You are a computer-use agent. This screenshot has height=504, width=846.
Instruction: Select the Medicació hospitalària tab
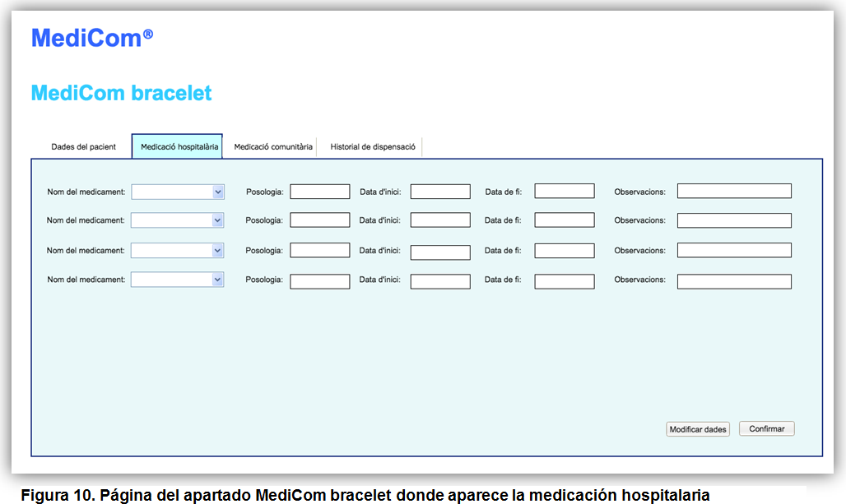[x=178, y=146]
